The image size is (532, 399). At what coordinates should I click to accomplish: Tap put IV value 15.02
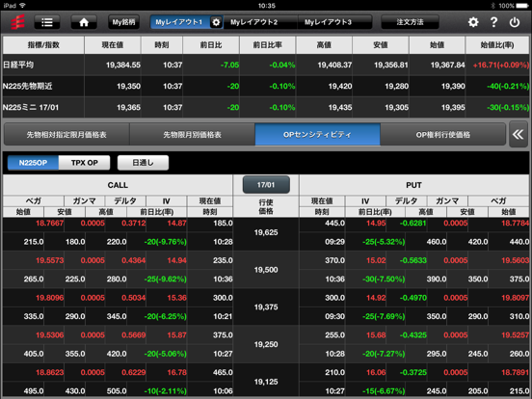coord(376,260)
